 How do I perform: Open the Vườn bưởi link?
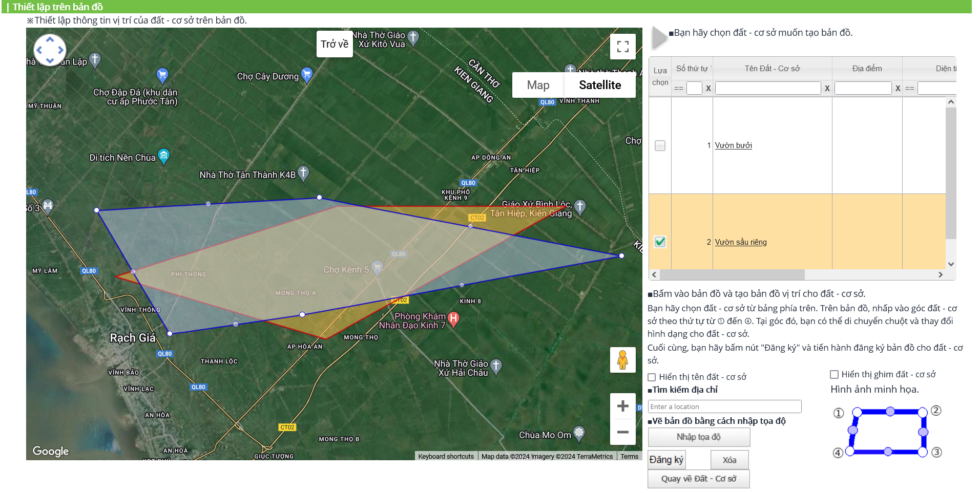[x=733, y=145]
